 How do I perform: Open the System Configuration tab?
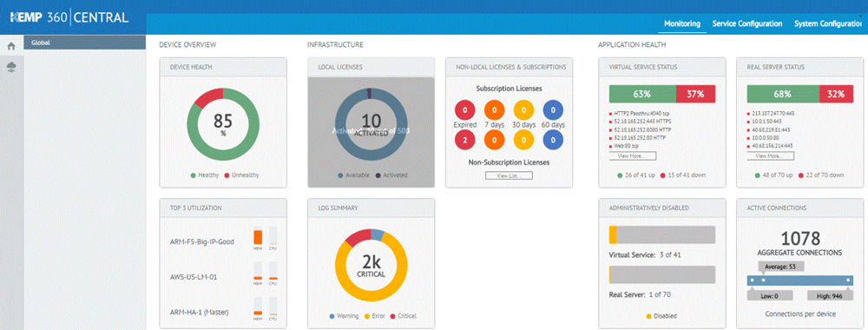828,23
